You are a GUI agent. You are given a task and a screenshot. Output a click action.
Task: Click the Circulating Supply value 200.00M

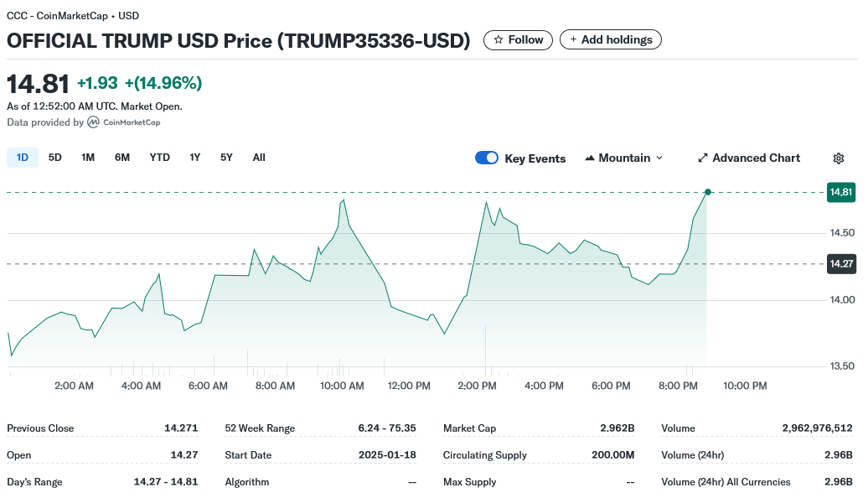pos(612,455)
